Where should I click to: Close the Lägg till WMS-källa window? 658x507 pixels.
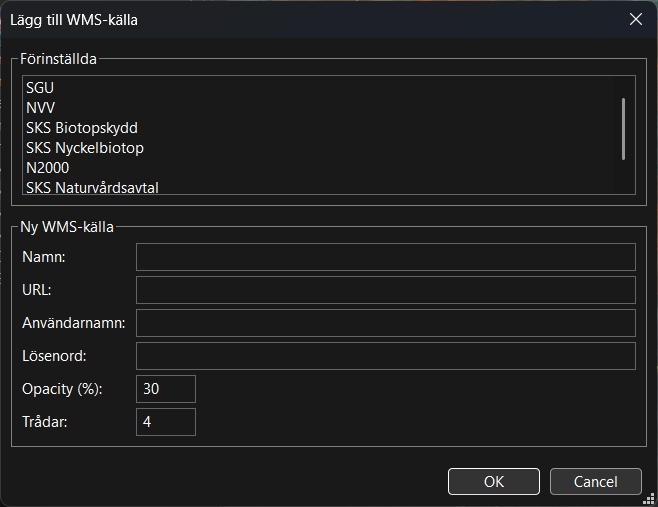[x=636, y=19]
